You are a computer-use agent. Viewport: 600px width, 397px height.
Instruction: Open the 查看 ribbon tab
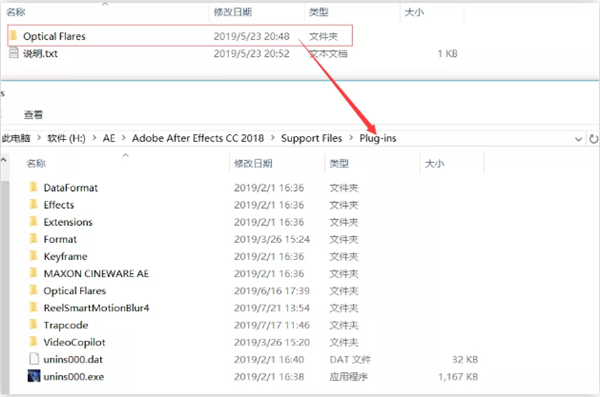pos(33,114)
